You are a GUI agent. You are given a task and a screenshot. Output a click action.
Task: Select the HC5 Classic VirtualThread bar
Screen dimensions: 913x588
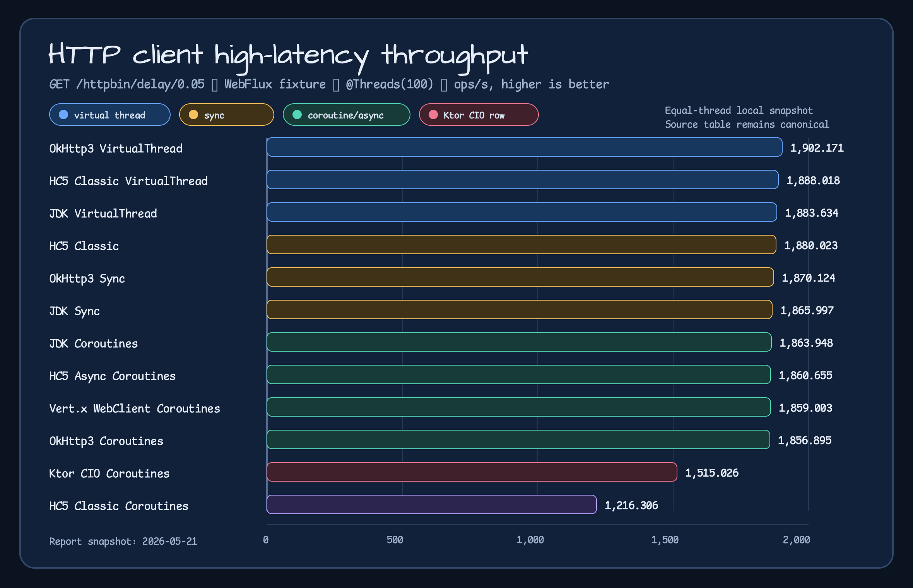(523, 179)
